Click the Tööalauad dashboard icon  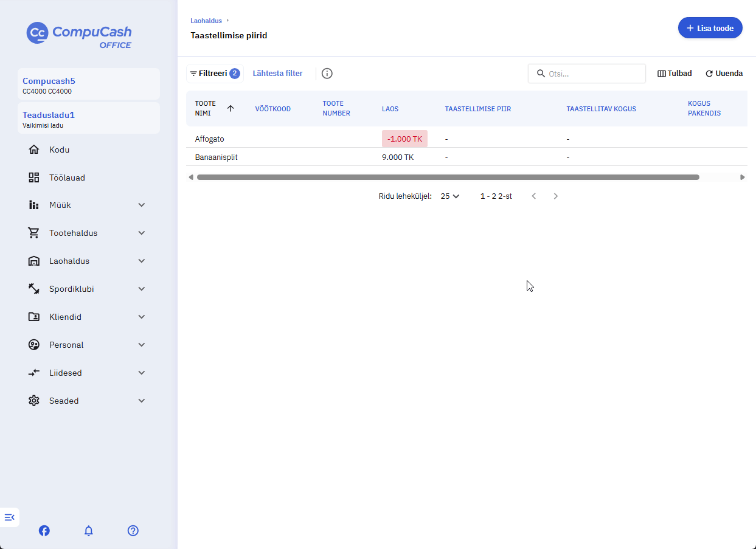pyautogui.click(x=34, y=178)
